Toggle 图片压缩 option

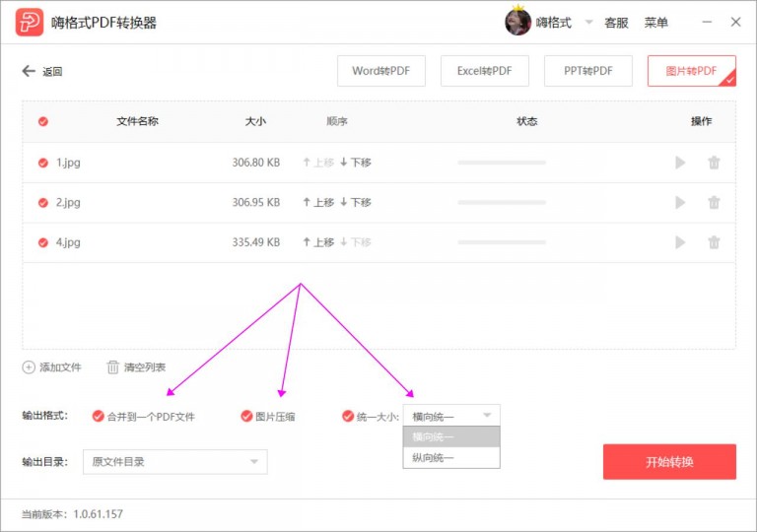click(x=246, y=416)
